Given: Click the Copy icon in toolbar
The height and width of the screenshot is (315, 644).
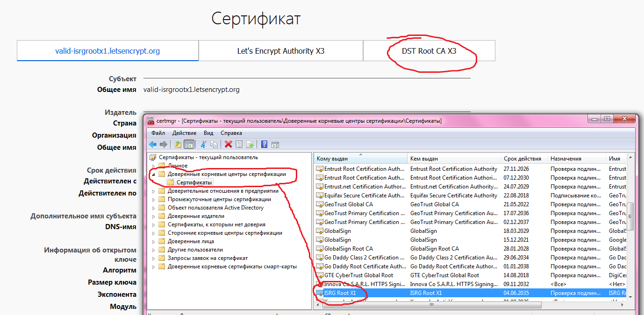Looking at the screenshot, I should pos(214,144).
